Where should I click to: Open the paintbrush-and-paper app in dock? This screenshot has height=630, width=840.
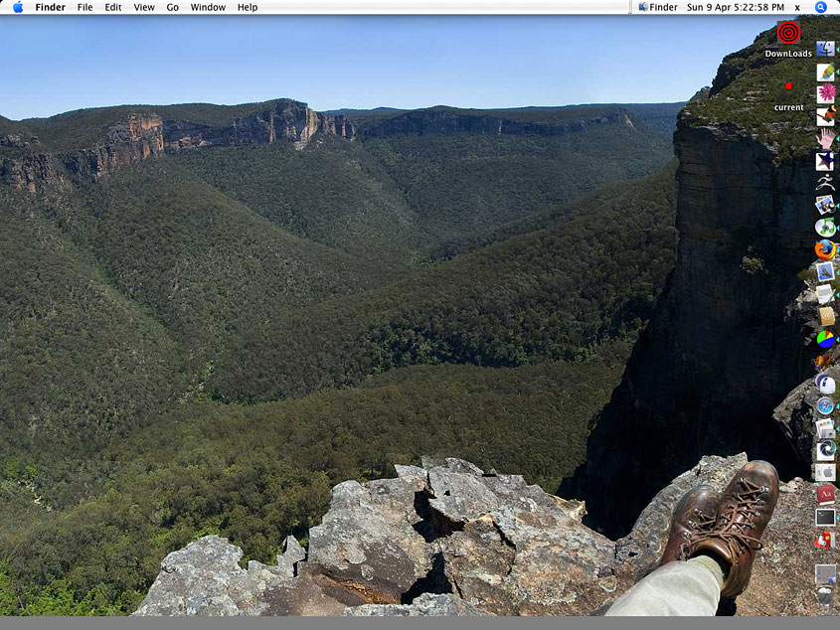(825, 72)
